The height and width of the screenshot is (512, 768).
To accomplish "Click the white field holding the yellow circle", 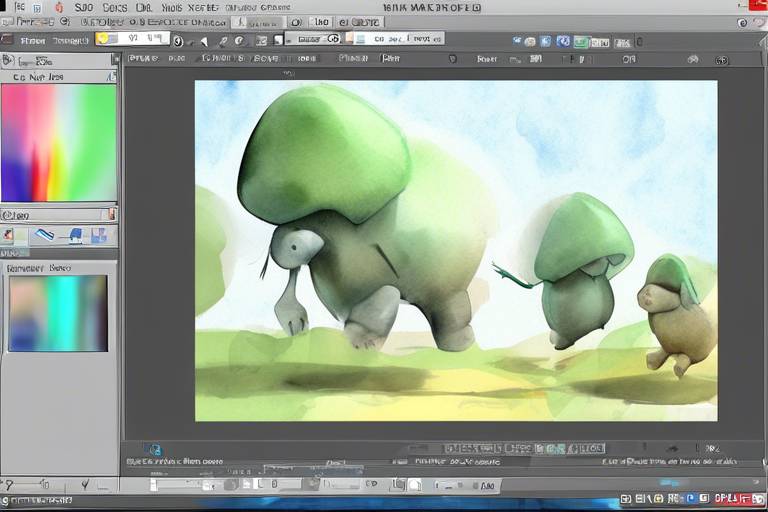I will (x=133, y=39).
